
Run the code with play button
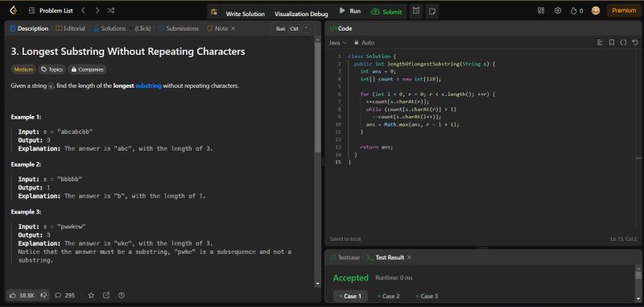click(x=350, y=11)
